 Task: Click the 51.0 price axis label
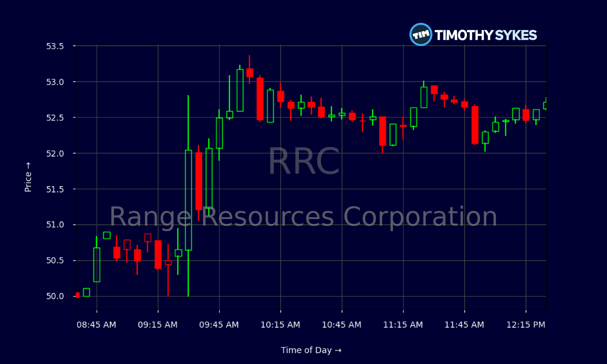(x=55, y=224)
